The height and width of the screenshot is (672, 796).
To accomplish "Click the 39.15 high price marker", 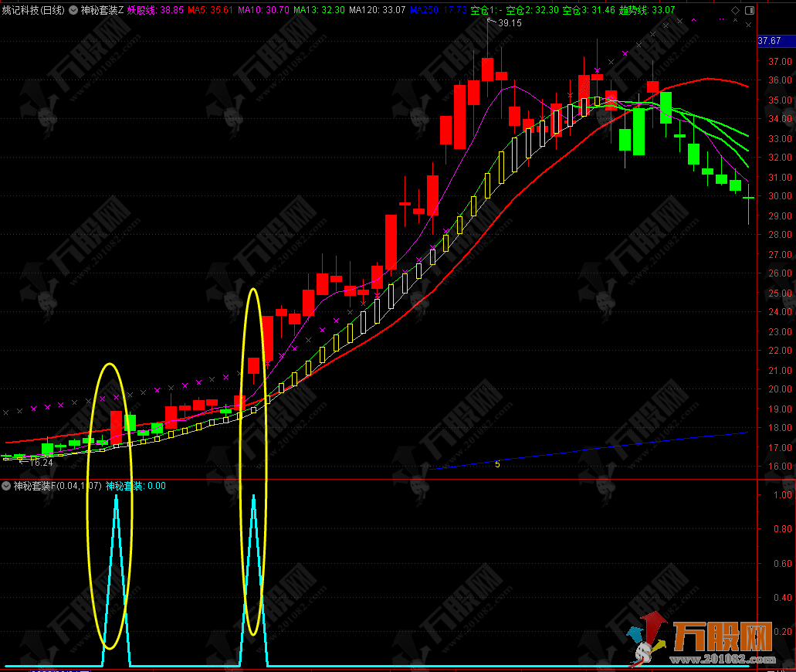I will (x=509, y=23).
